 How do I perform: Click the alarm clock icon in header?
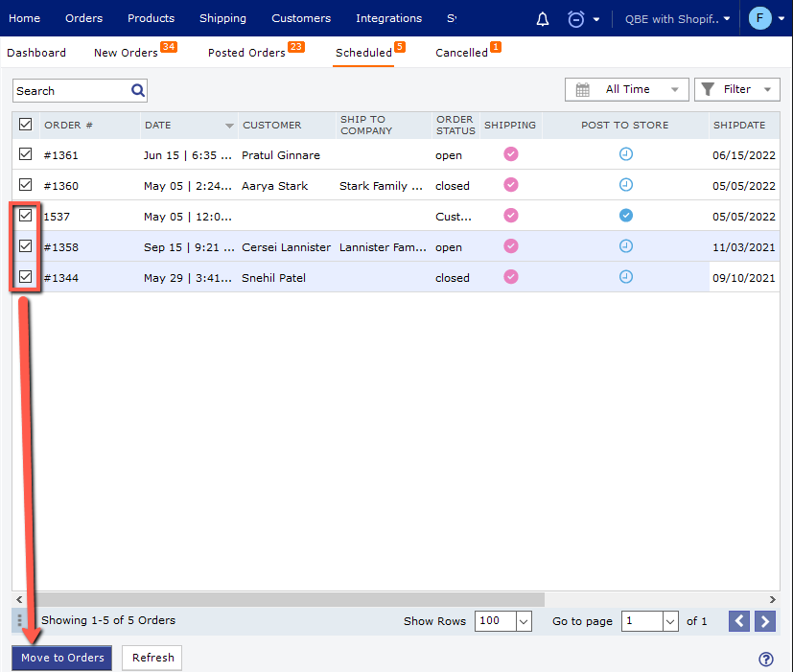[x=575, y=19]
